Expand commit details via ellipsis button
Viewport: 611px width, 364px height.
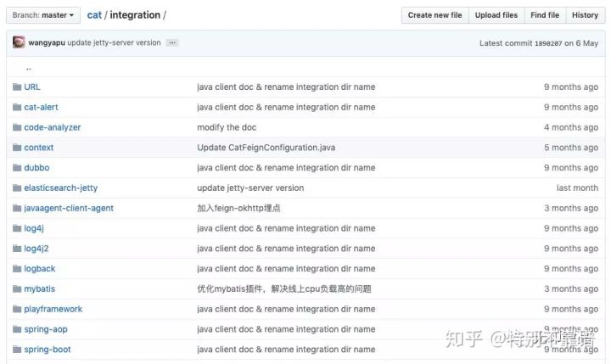pyautogui.click(x=172, y=43)
